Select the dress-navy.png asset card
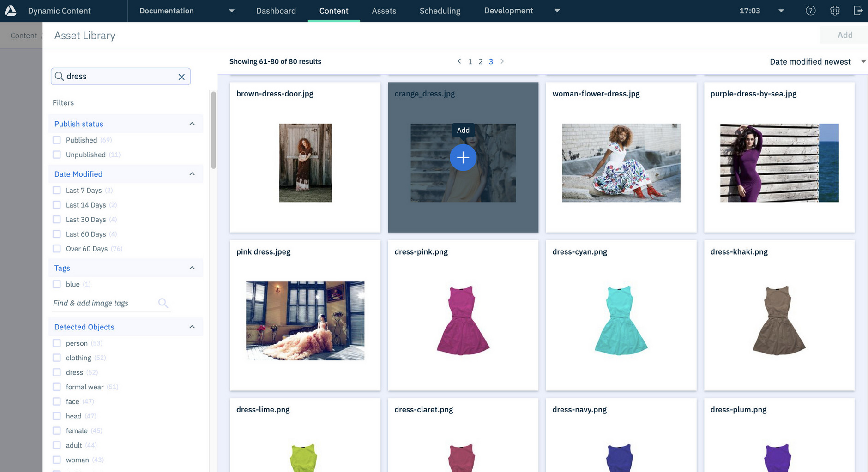Image resolution: width=868 pixels, height=472 pixels. (621, 435)
